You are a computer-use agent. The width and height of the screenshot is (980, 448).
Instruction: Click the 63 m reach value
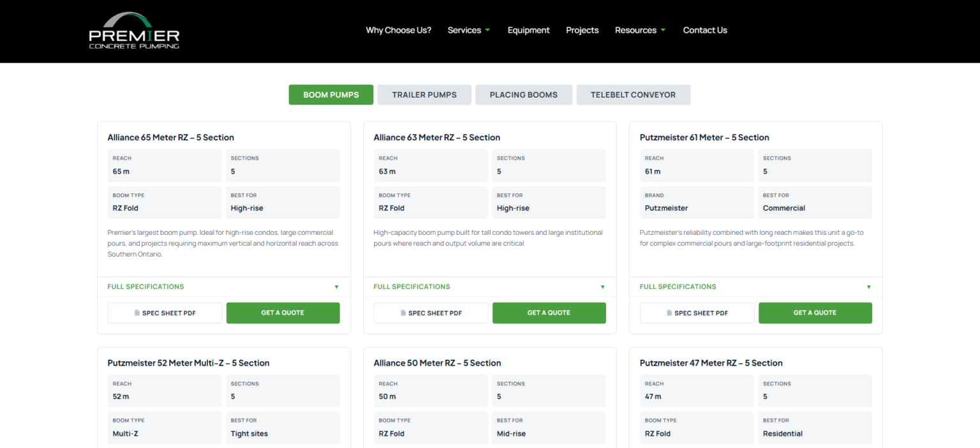point(387,171)
